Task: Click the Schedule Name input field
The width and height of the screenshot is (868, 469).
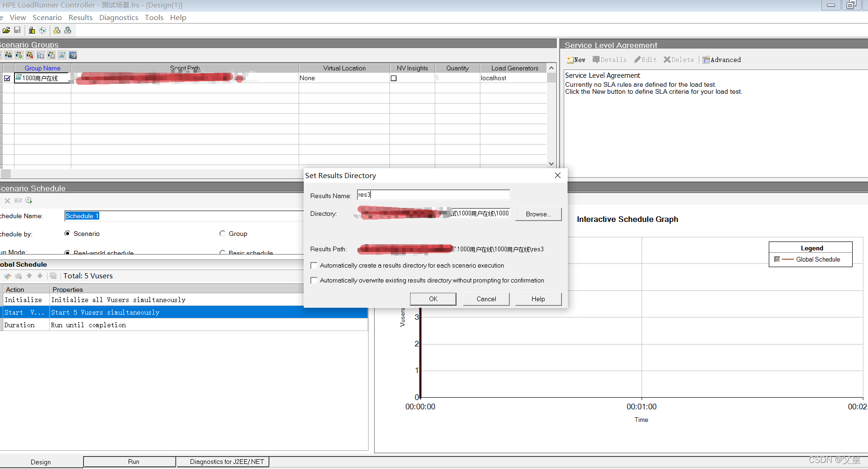Action: [184, 216]
